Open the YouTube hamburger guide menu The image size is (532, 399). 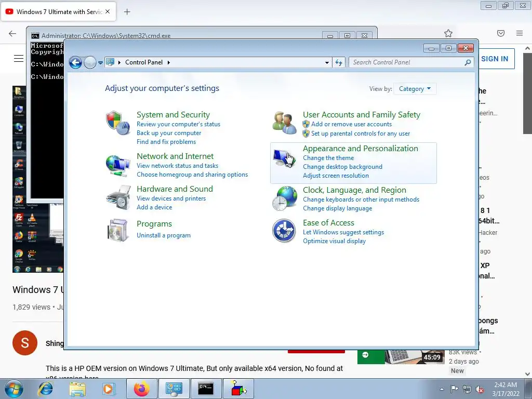[19, 58]
